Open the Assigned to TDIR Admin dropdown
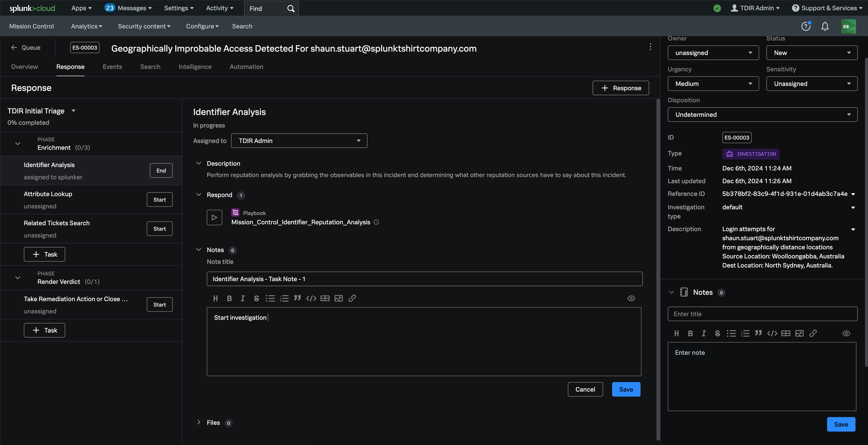Viewport: 868px width, 445px height. (x=299, y=141)
